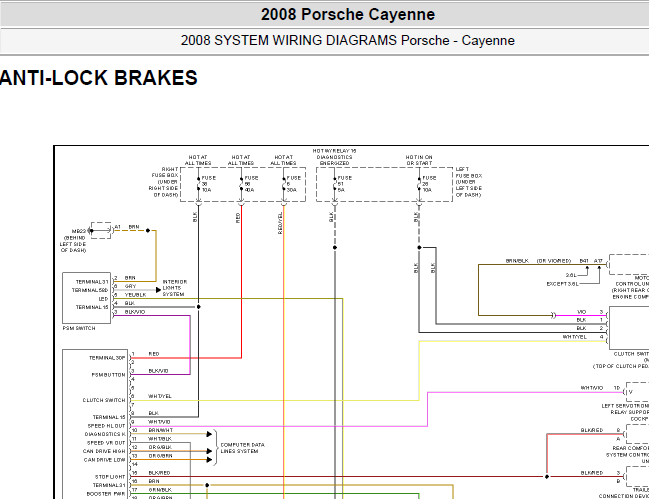Screen dimensions: 649x499
Task: Click the "M922 (BEHIND LEFT SIDE OF DASH)" ground label
Action: coord(73,241)
